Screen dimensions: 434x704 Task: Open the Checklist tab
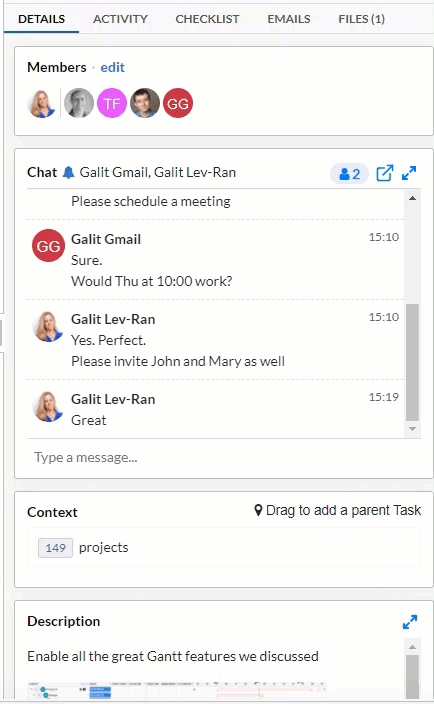tap(207, 19)
